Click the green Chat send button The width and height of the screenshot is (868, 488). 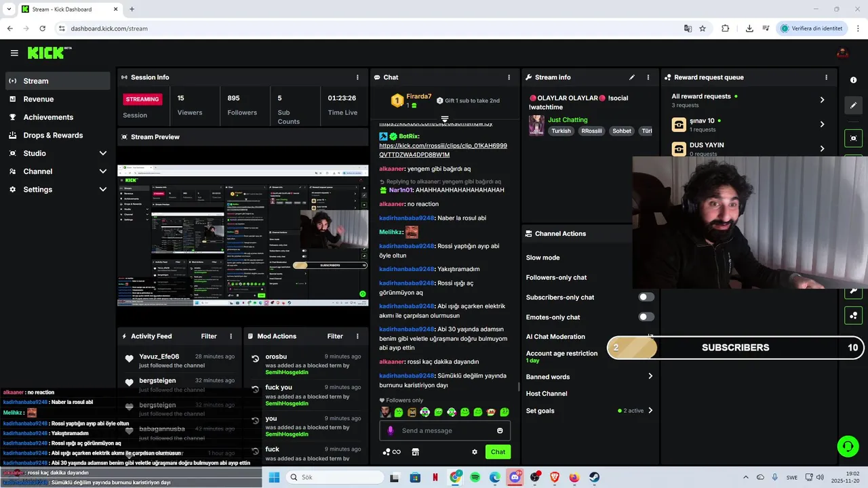click(x=498, y=452)
